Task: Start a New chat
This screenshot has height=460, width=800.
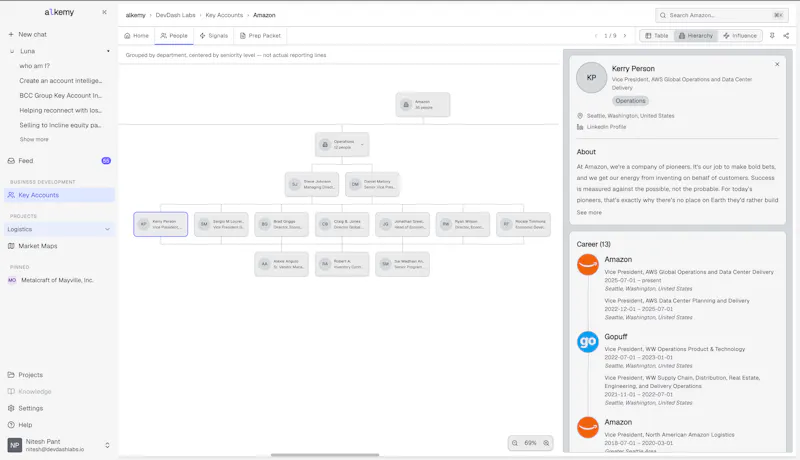Action: pyautogui.click(x=28, y=34)
